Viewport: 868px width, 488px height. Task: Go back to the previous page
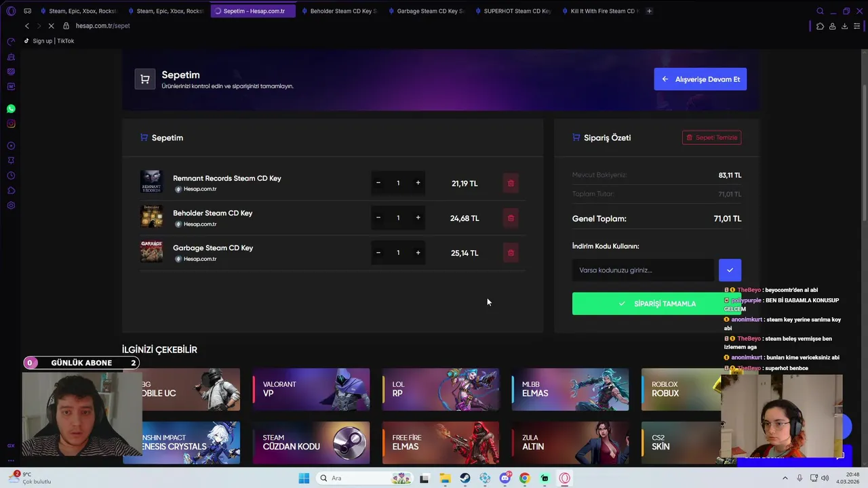point(27,26)
